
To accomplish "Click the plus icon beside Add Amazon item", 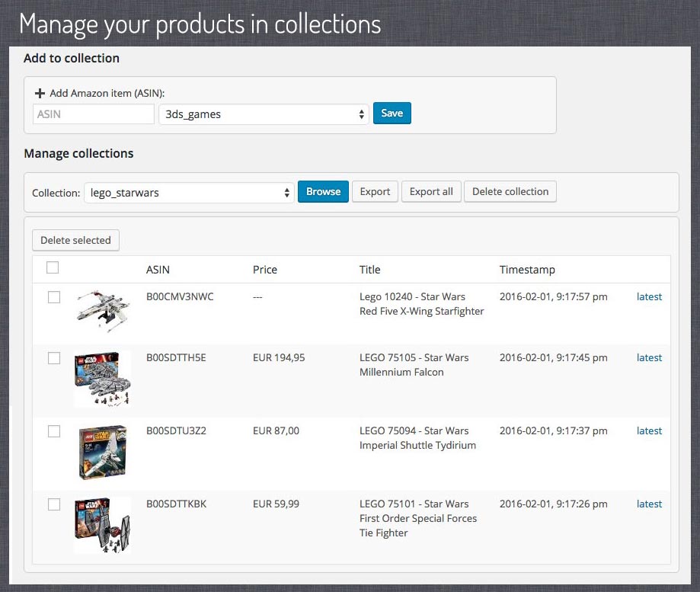I will 40,93.
